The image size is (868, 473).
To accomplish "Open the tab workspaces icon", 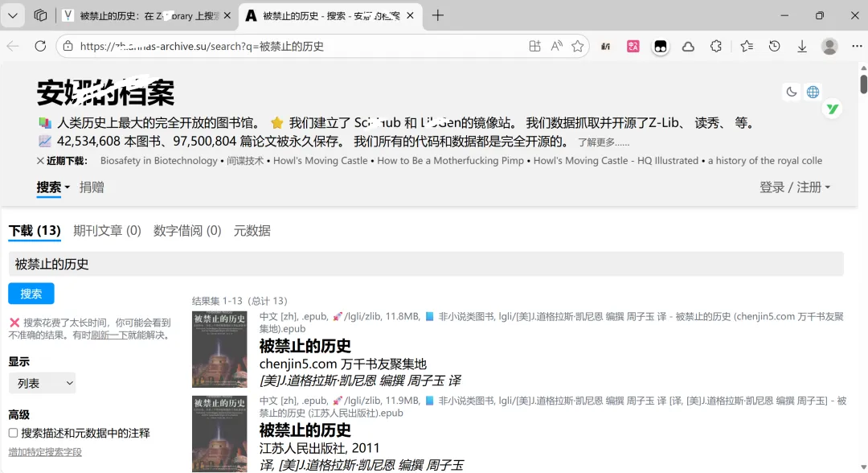I will pos(40,15).
